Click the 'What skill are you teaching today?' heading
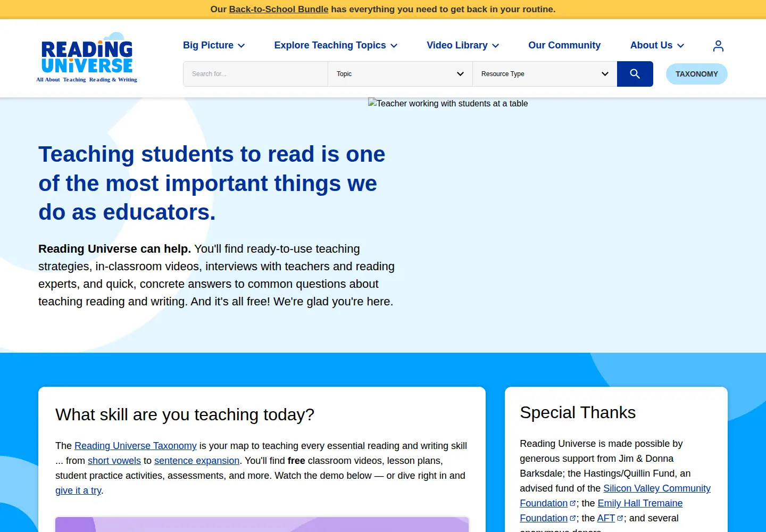 point(185,414)
